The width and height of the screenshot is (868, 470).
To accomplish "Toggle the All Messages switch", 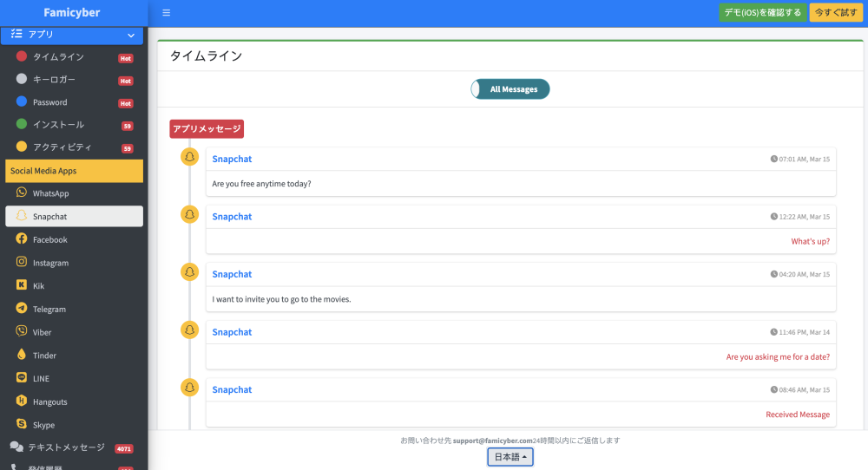I will coord(510,89).
